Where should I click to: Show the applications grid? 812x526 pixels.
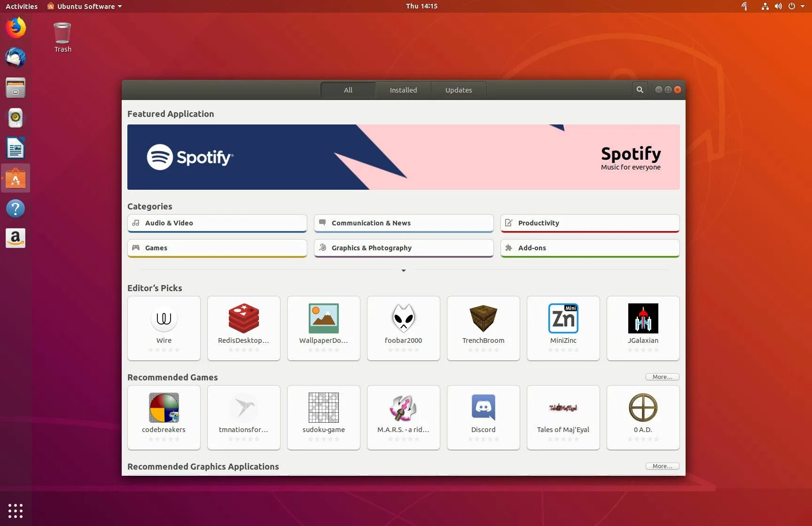(16, 511)
